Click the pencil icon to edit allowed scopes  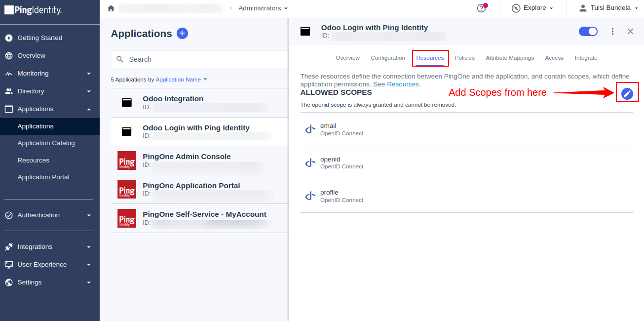(x=627, y=93)
